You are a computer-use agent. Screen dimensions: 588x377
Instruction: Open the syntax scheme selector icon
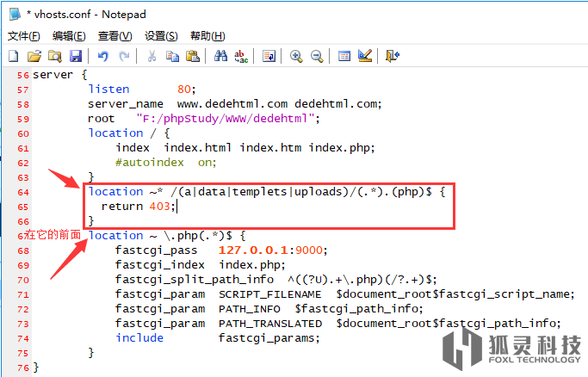click(x=344, y=56)
